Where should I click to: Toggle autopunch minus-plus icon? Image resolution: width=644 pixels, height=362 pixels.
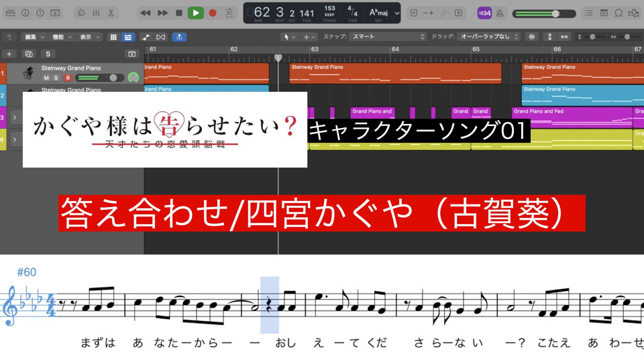click(429, 13)
